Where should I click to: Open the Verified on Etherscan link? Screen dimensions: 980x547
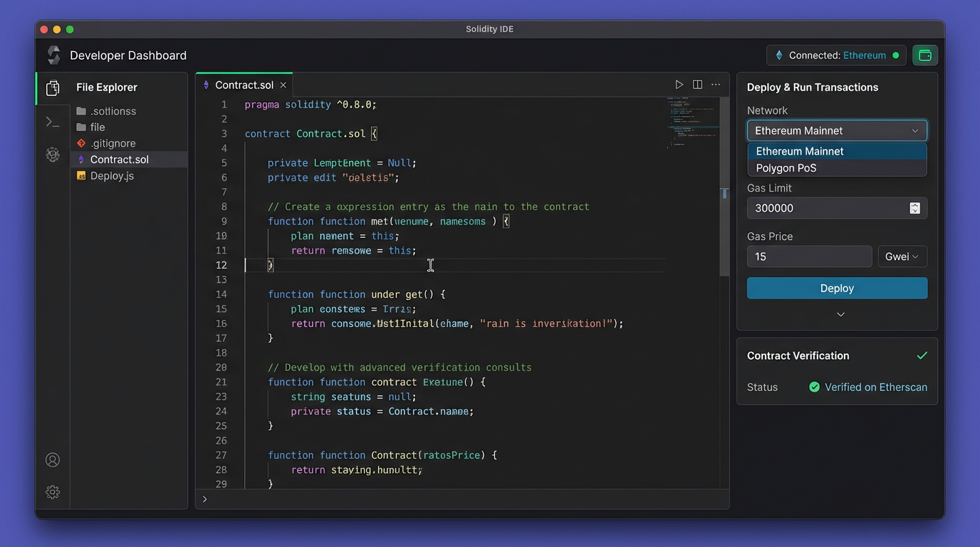coord(875,387)
